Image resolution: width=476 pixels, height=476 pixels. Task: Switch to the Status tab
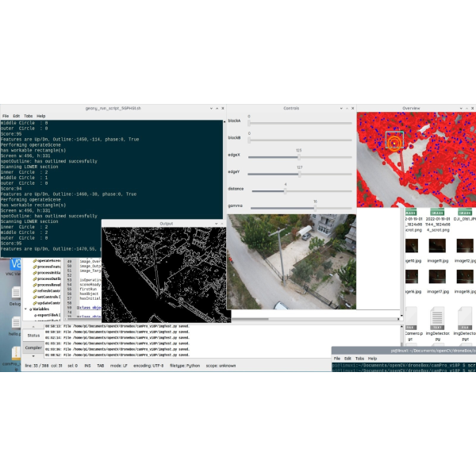33,336
